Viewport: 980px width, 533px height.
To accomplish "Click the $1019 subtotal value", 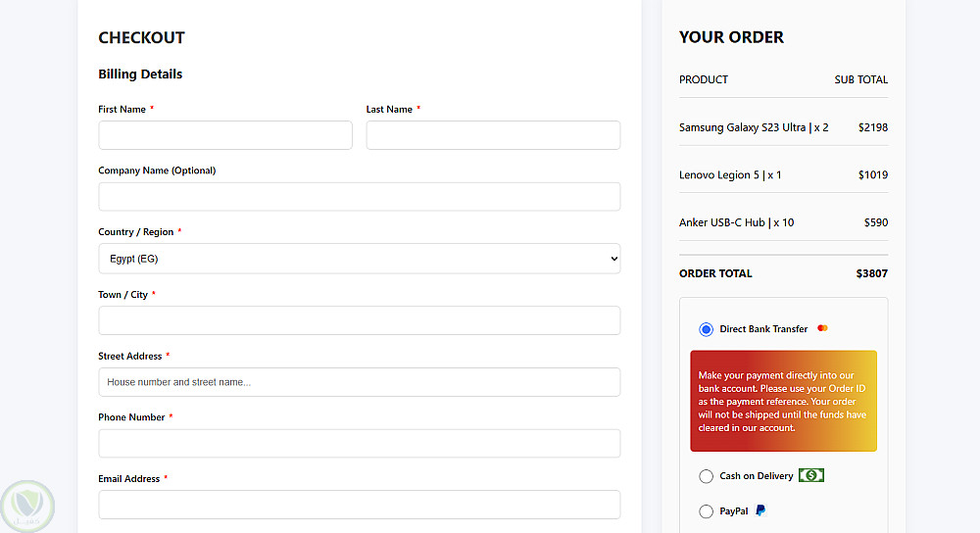I will pyautogui.click(x=873, y=175).
